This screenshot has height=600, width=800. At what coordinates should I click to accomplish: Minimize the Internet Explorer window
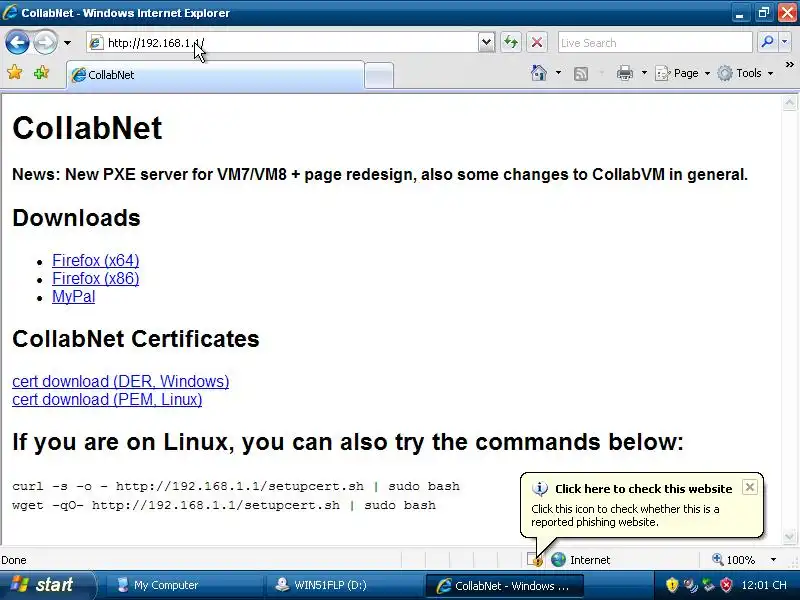739,13
